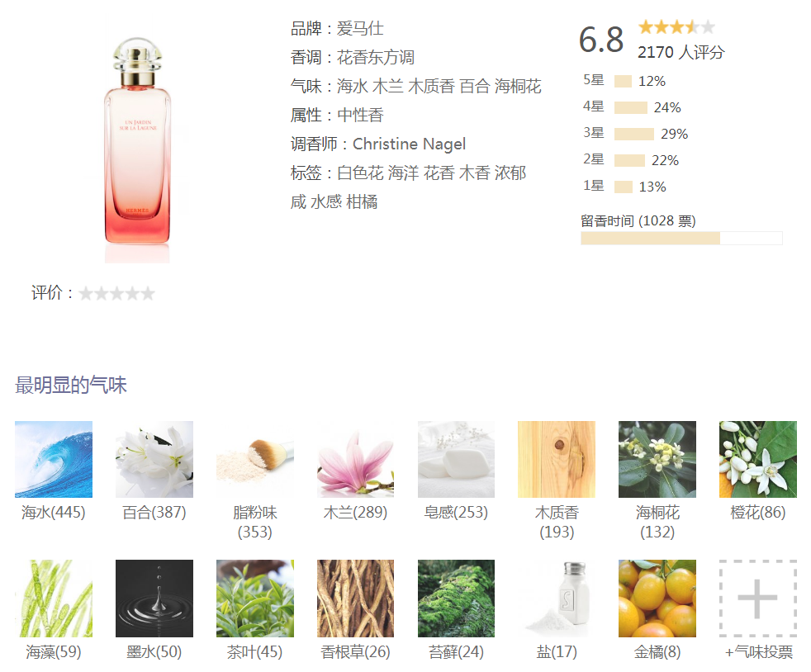Click the 墨水 ink drop image
The height and width of the screenshot is (672, 811).
click(x=154, y=598)
